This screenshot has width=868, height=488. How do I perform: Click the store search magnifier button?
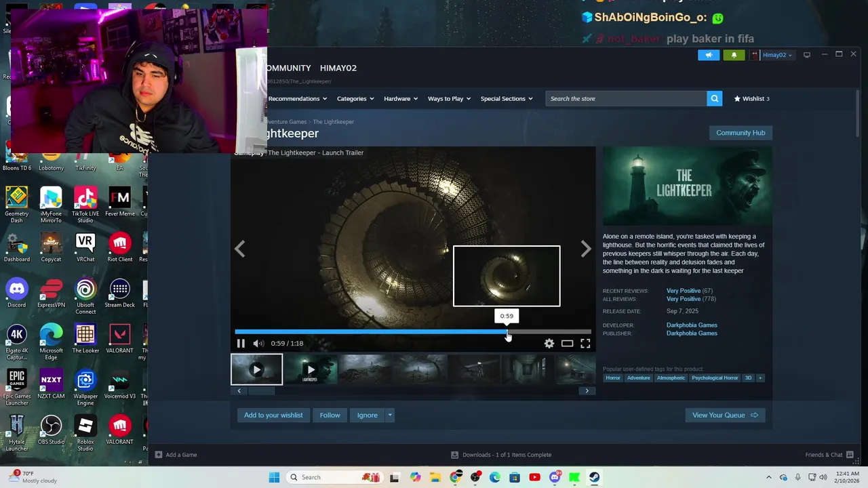(x=714, y=99)
